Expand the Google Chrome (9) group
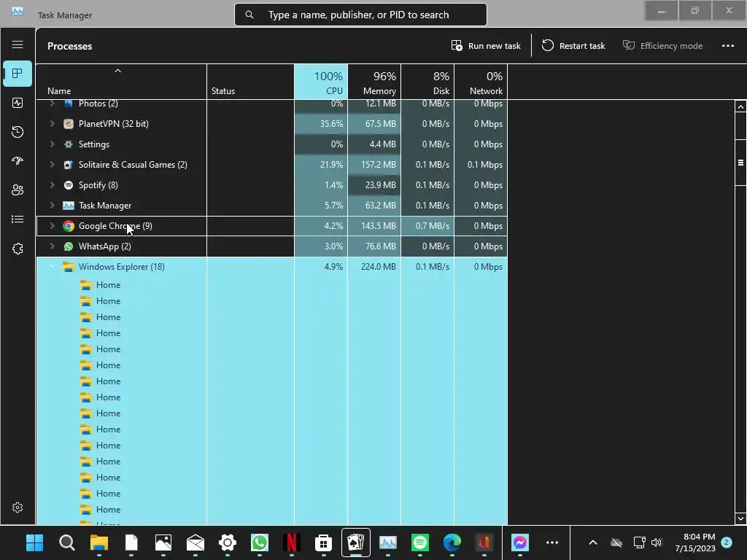 click(x=52, y=226)
